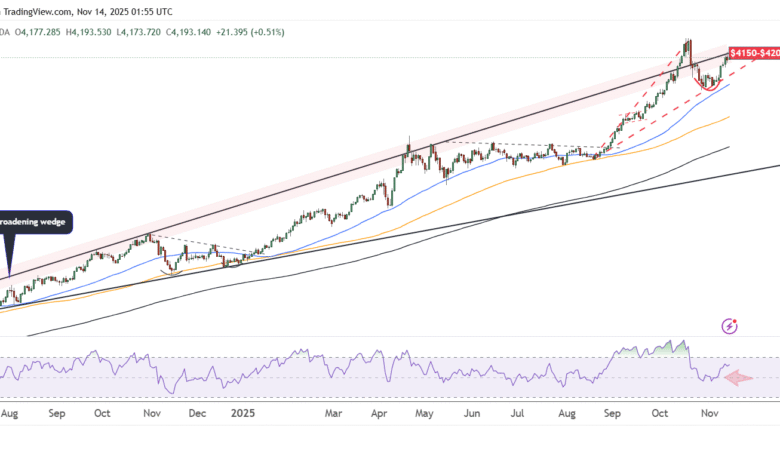Jump to Apr on the time axis
Screen dimensions: 780x470
pos(379,411)
